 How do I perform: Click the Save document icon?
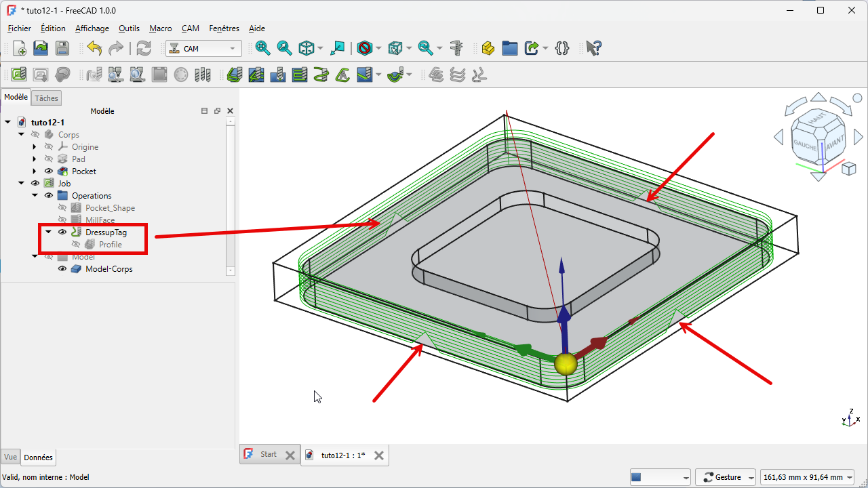point(62,48)
